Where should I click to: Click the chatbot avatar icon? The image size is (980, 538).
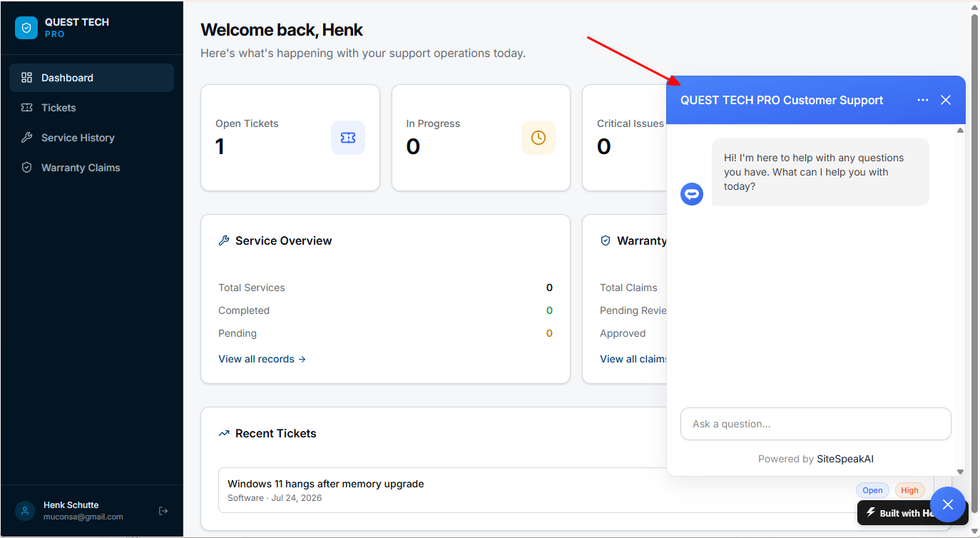(692, 194)
